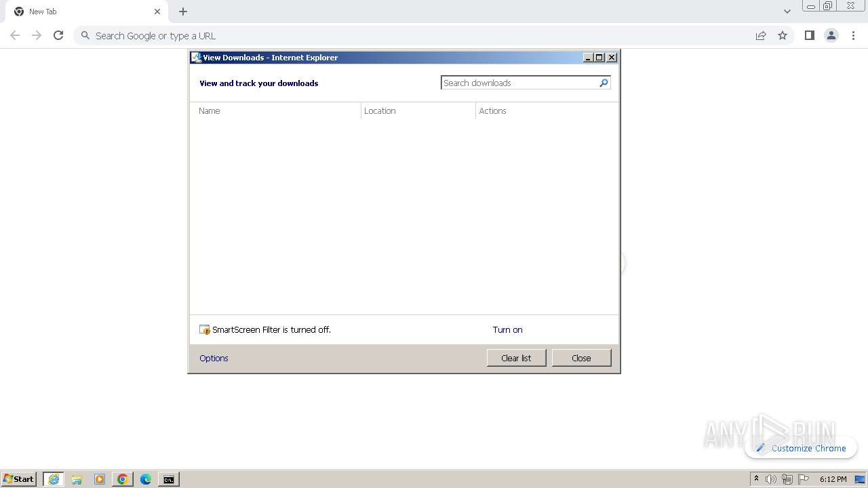Bookmark this tab with the star icon
Image resolution: width=868 pixels, height=488 pixels.
[x=783, y=35]
